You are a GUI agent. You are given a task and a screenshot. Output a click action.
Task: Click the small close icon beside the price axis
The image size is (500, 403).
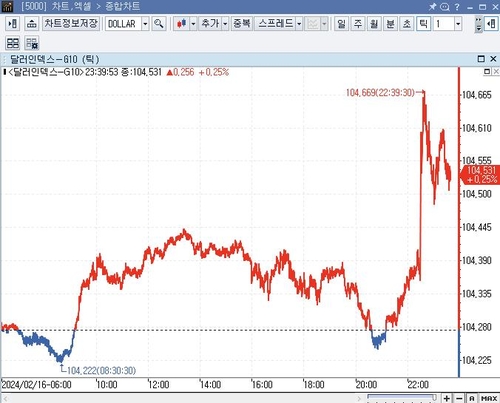tap(496, 71)
